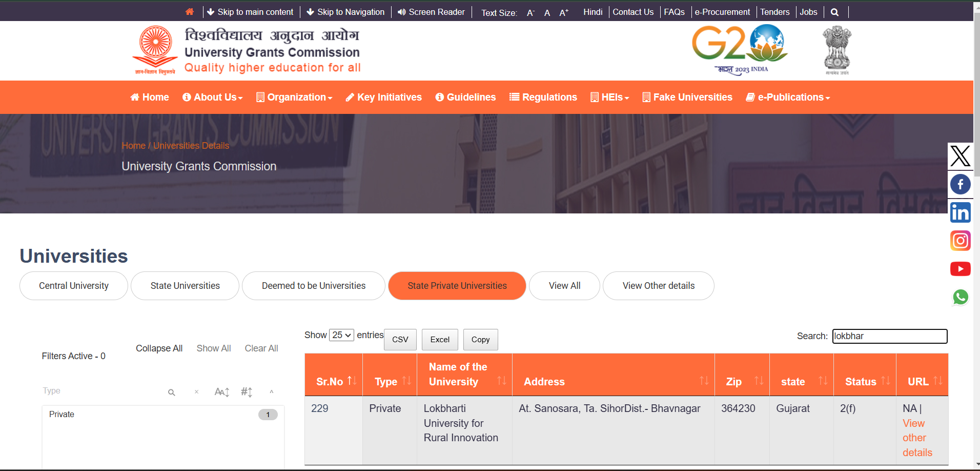Click the national emblem of India image
This screenshot has height=471, width=980.
point(837,50)
